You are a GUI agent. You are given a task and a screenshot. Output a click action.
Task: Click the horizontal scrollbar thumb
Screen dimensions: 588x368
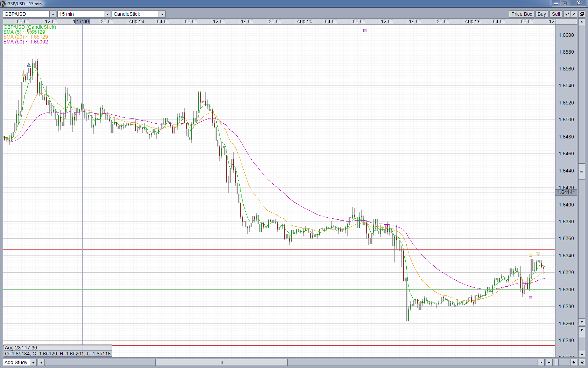222,362
